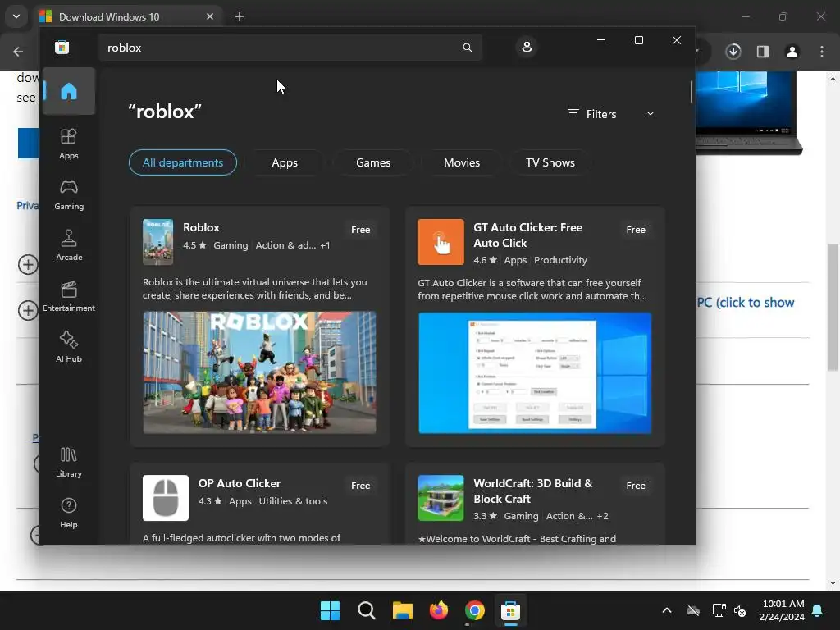
Task: Open the Library in Store sidebar
Action: coord(69,462)
